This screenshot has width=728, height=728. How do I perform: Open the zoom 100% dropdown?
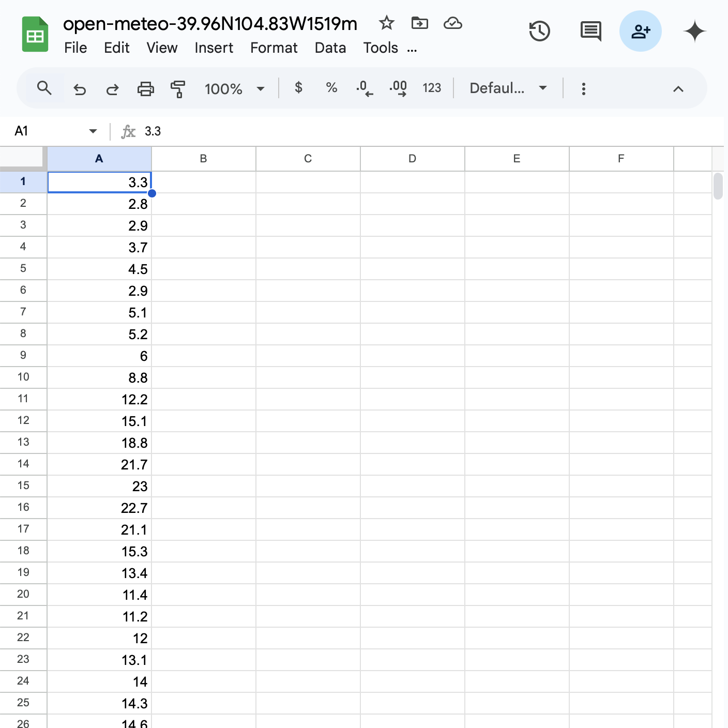(x=235, y=89)
